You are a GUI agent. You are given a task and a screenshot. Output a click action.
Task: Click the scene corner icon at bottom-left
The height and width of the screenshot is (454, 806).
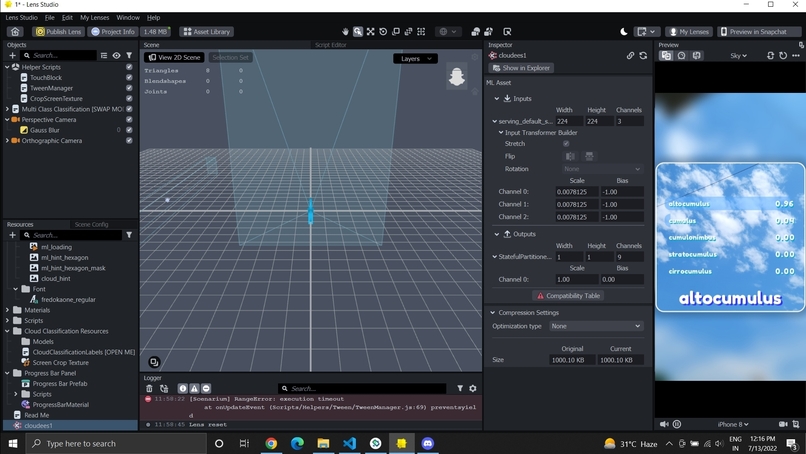tap(154, 362)
